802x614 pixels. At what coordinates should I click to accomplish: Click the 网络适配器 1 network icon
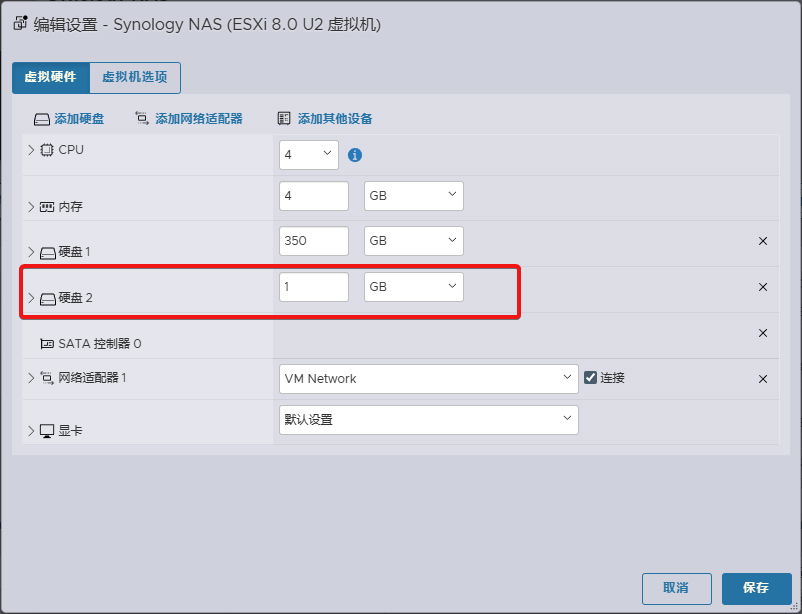pos(47,378)
